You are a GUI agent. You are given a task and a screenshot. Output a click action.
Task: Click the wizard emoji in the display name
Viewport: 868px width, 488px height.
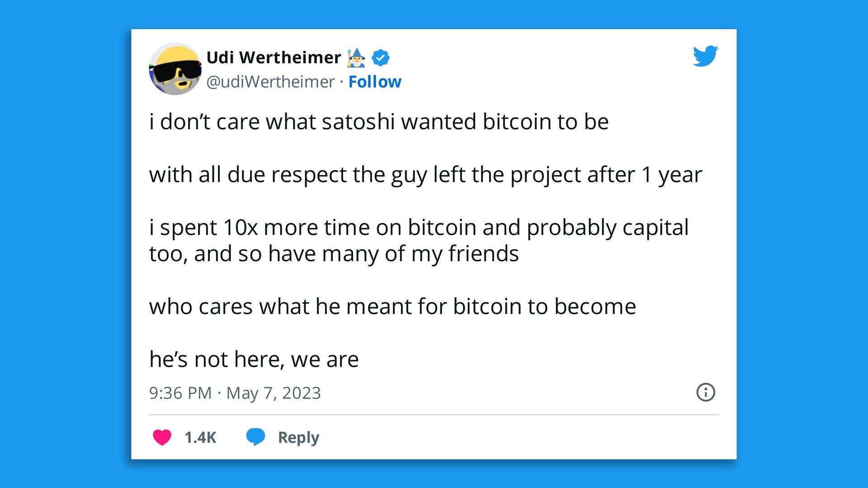pos(357,57)
